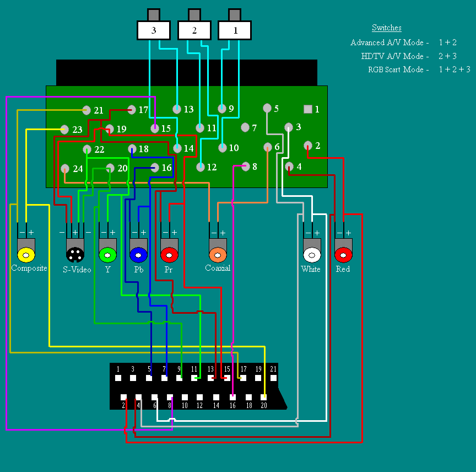Click square pin 1 on the green board
Screen dimensions: 476x472
pos(308,109)
